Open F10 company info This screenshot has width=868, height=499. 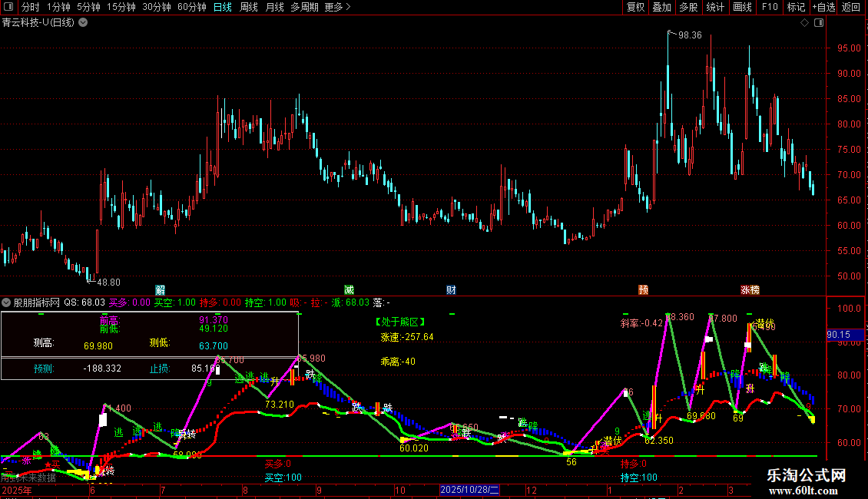tap(770, 7)
